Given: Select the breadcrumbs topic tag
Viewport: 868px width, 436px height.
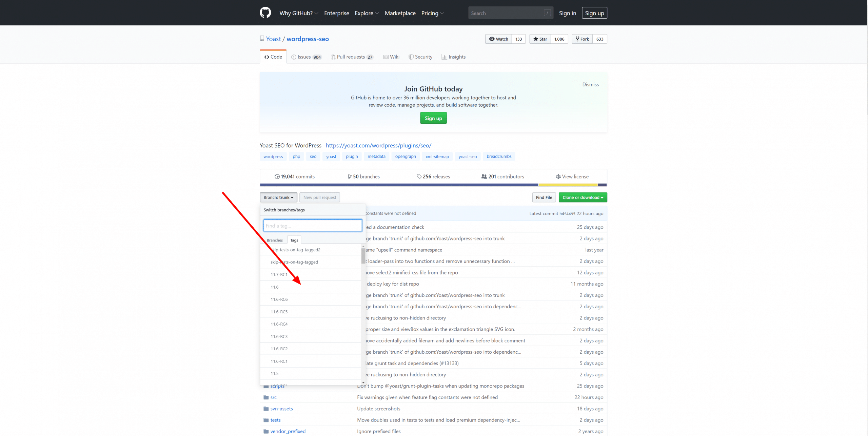Looking at the screenshot, I should point(499,157).
